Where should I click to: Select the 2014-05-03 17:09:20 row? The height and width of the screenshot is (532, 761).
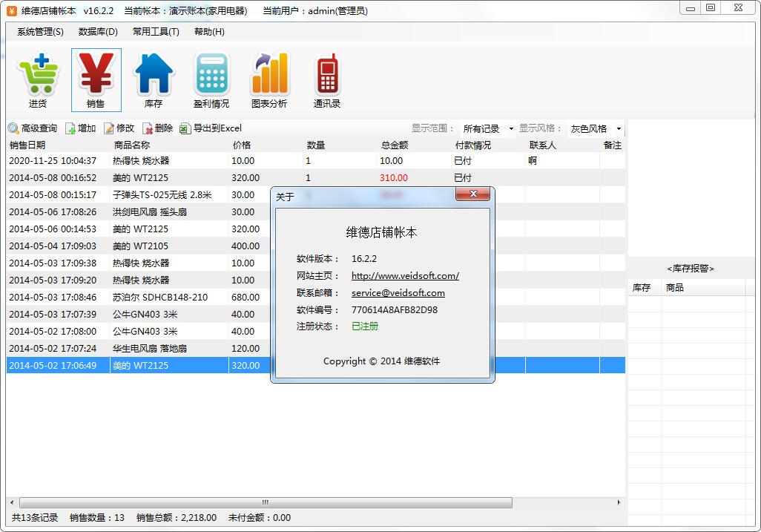(138, 280)
